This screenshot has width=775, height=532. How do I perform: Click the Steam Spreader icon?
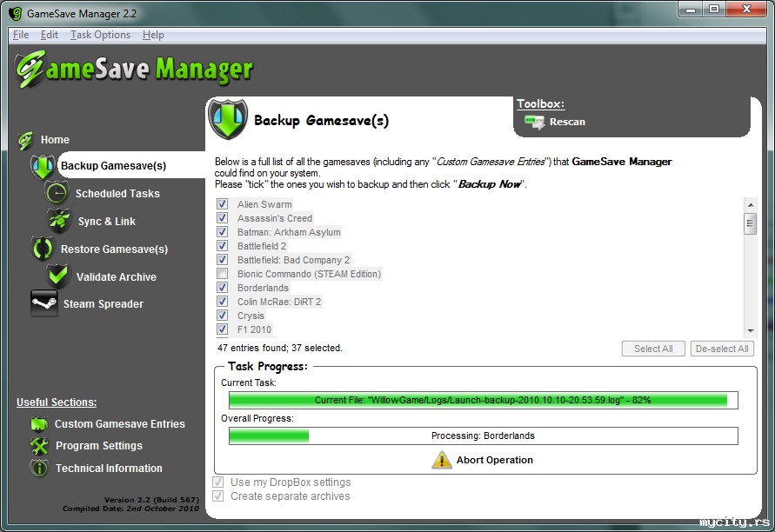[x=44, y=303]
